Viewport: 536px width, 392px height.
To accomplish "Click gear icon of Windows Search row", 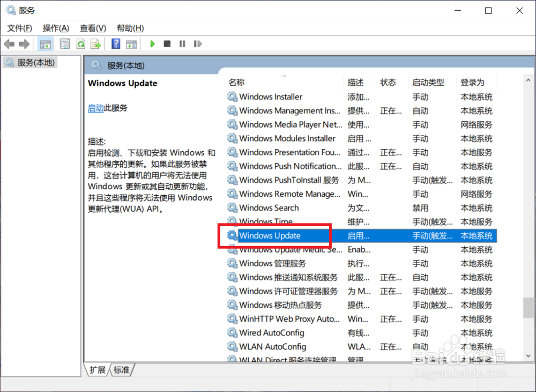I will (x=233, y=208).
